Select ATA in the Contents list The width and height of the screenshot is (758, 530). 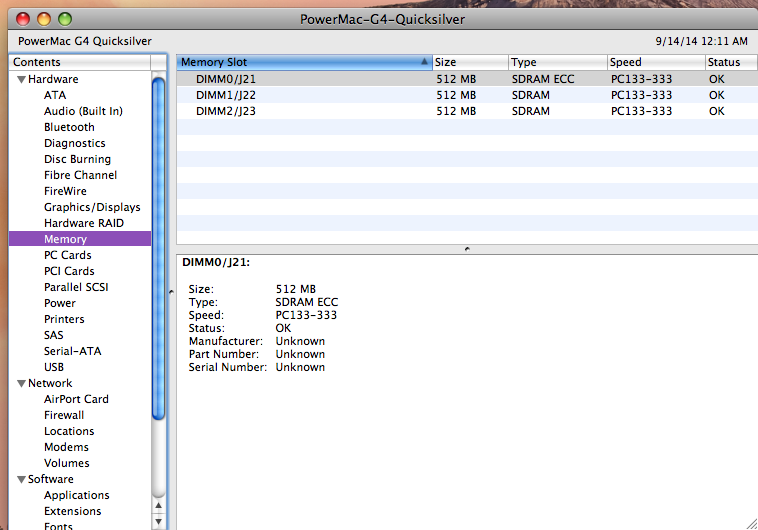(55, 95)
